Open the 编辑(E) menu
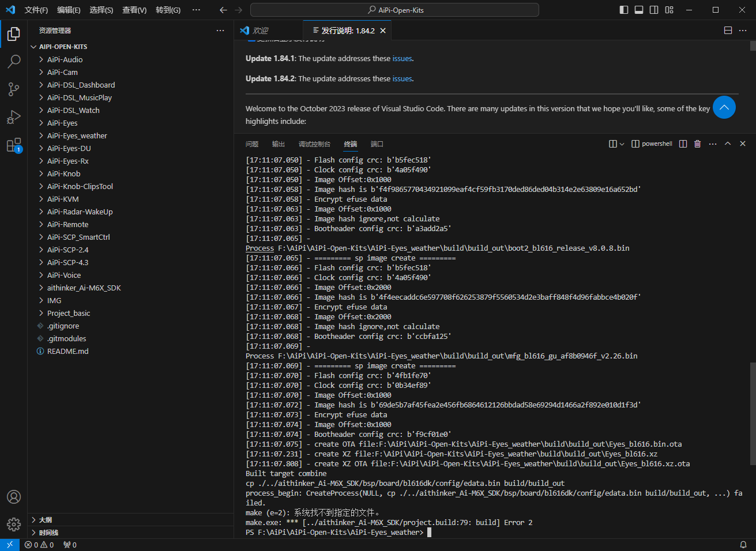Image resolution: width=756 pixels, height=551 pixels. (x=69, y=10)
